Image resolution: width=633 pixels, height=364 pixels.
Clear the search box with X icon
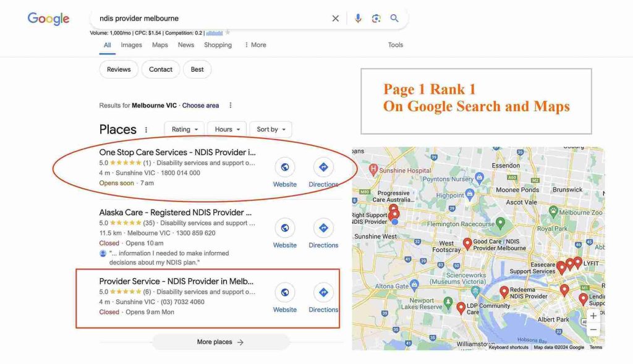click(336, 19)
